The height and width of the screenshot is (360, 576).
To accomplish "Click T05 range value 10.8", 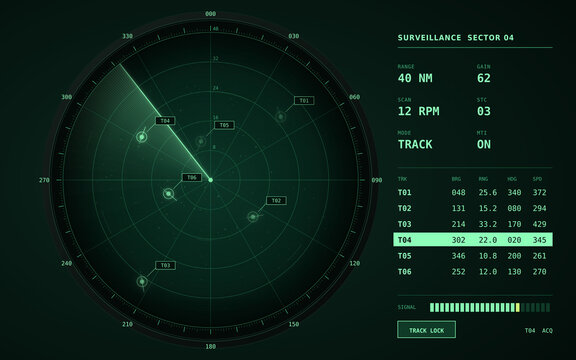I will click(488, 256).
